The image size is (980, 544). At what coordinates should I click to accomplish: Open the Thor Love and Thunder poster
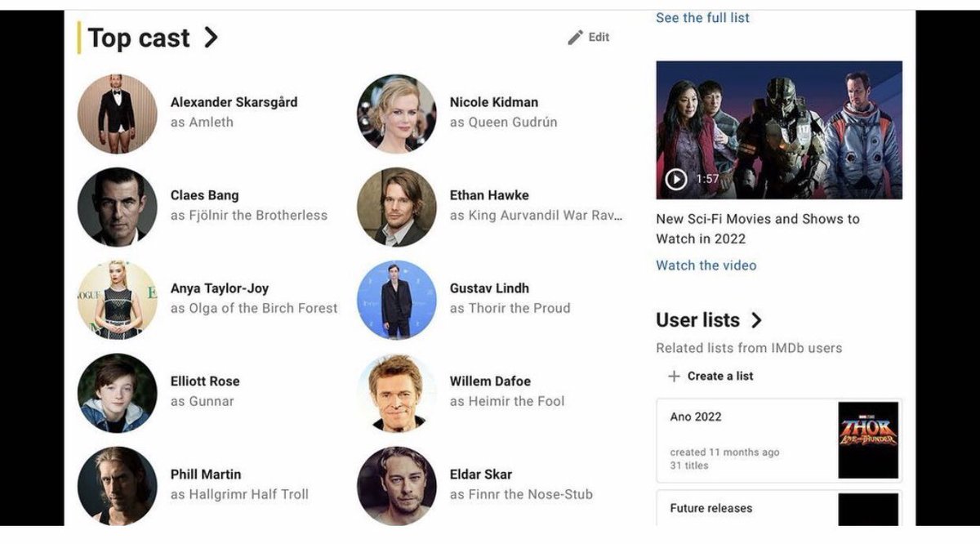868,440
